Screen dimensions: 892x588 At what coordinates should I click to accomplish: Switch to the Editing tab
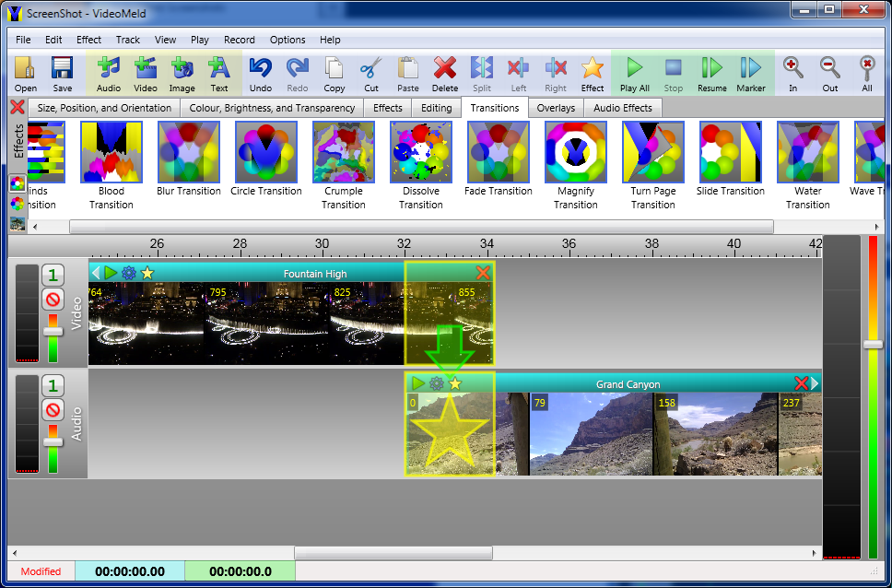click(437, 108)
